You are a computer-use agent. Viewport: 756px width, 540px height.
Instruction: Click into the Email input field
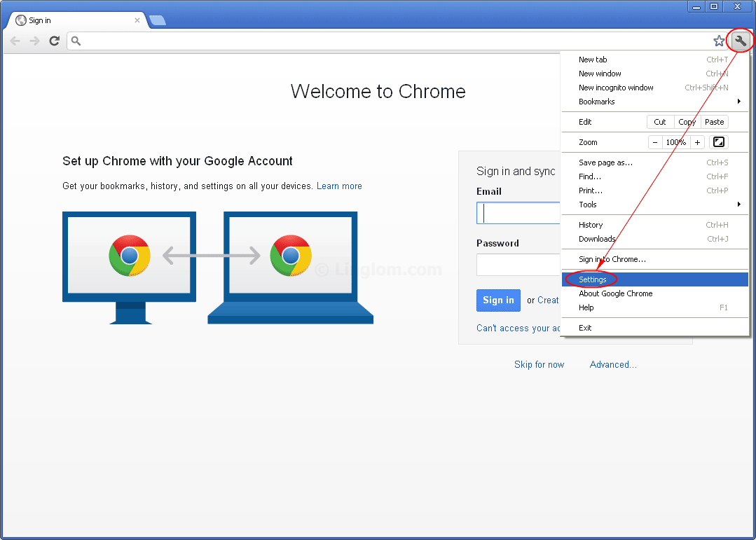coord(518,213)
